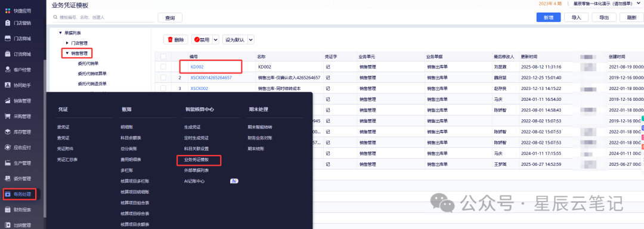Select 录凭证 in the menu
The height and width of the screenshot is (229, 644).
pos(63,127)
